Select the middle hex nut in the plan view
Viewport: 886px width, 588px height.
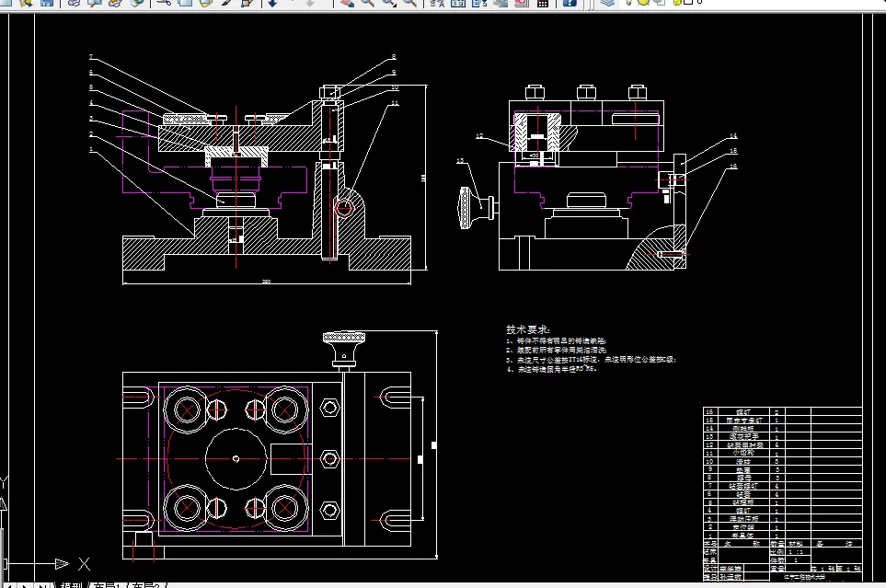click(x=329, y=458)
